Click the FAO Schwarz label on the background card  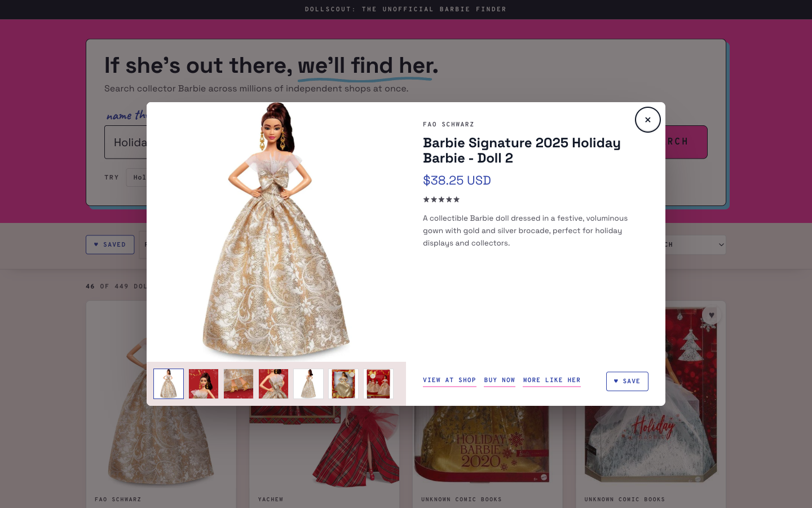coord(118,500)
